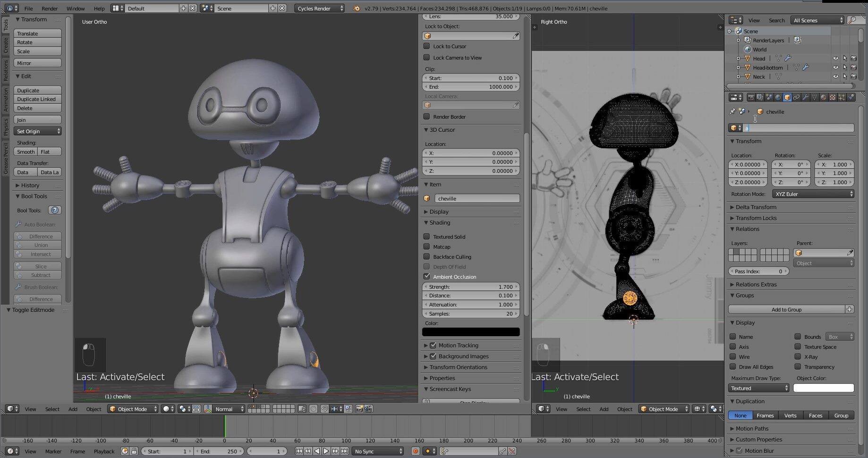
Task: Expand the Delta Transform panel
Action: tap(756, 207)
